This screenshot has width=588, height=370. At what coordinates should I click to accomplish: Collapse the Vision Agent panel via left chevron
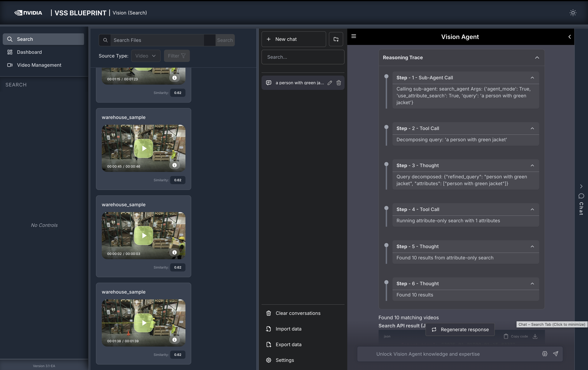(569, 37)
